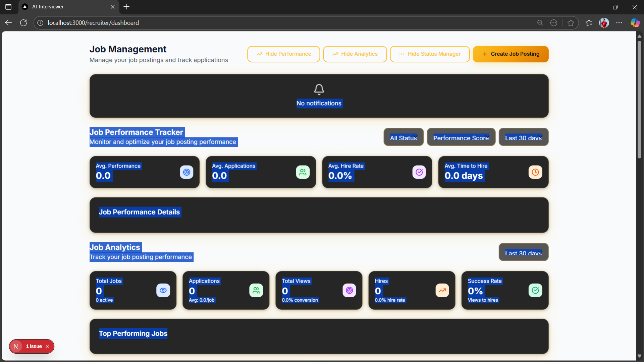Click the Avg. Hire Rate checkmark icon
Viewport: 644px width, 362px height.
point(419,172)
